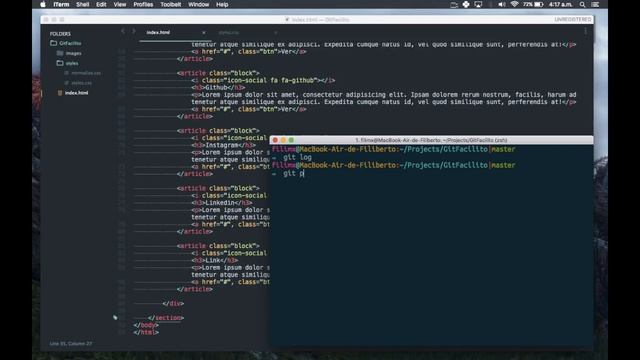Minimize the iTerm terminal window
The image size is (640, 360).
pos(283,140)
